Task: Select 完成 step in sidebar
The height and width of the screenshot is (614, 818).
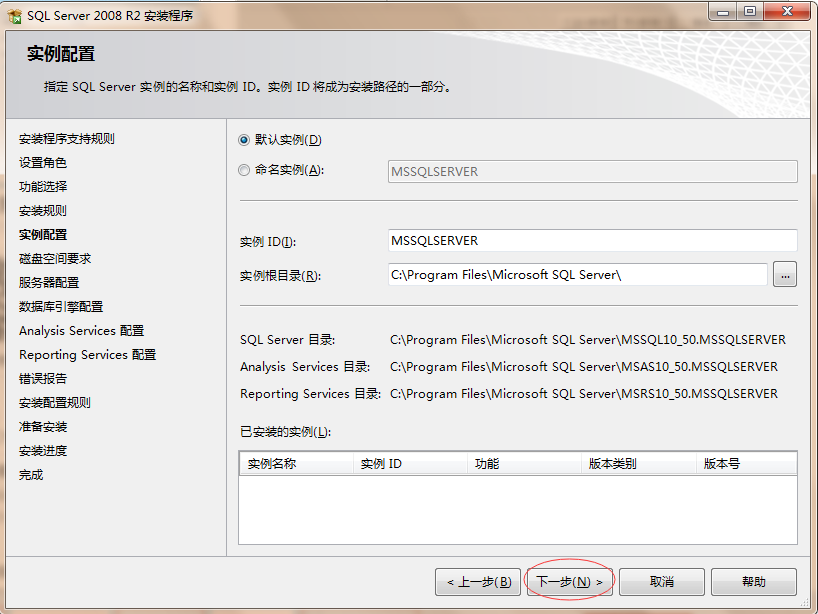Action: point(31,475)
